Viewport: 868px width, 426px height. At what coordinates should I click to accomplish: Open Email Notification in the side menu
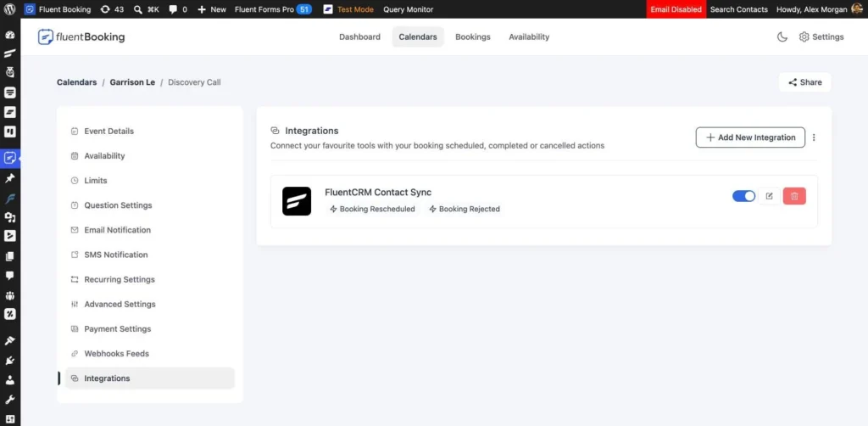150,230
